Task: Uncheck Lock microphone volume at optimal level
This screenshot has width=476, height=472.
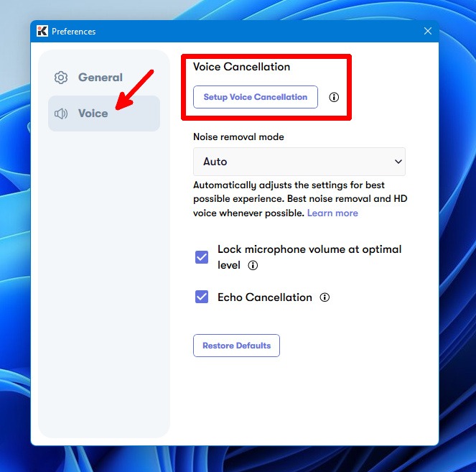Action: pos(202,257)
